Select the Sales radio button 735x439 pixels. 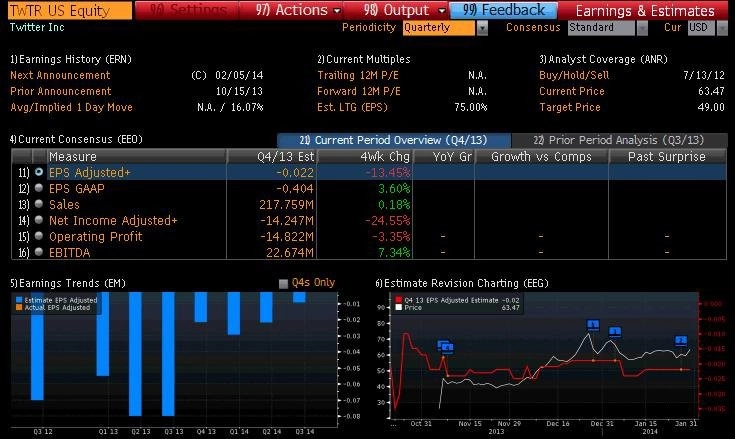(x=39, y=204)
